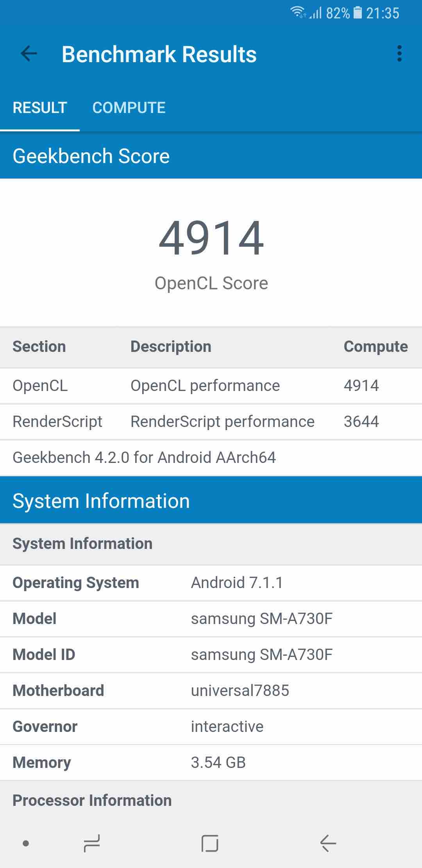Tap the back arrow in the header

[x=29, y=54]
